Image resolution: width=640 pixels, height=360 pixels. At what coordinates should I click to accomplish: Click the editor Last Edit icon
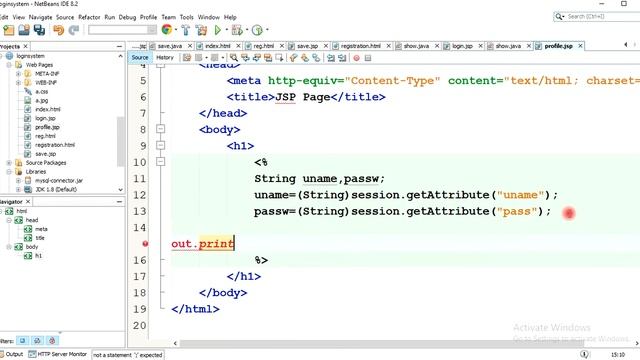pos(187,58)
